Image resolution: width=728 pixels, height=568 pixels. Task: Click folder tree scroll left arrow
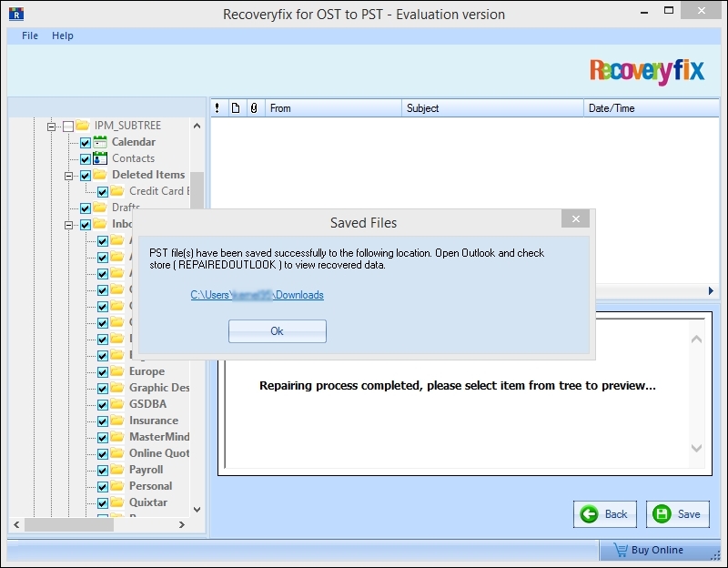tap(16, 525)
